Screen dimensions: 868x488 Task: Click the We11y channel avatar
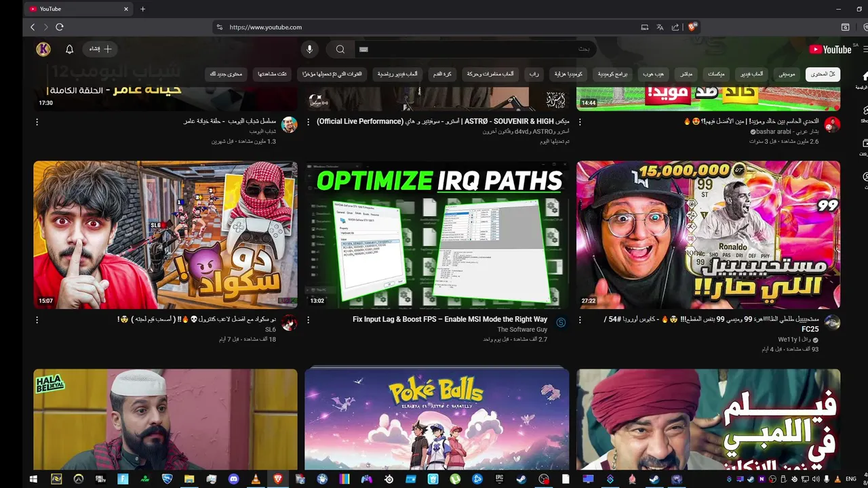click(832, 323)
